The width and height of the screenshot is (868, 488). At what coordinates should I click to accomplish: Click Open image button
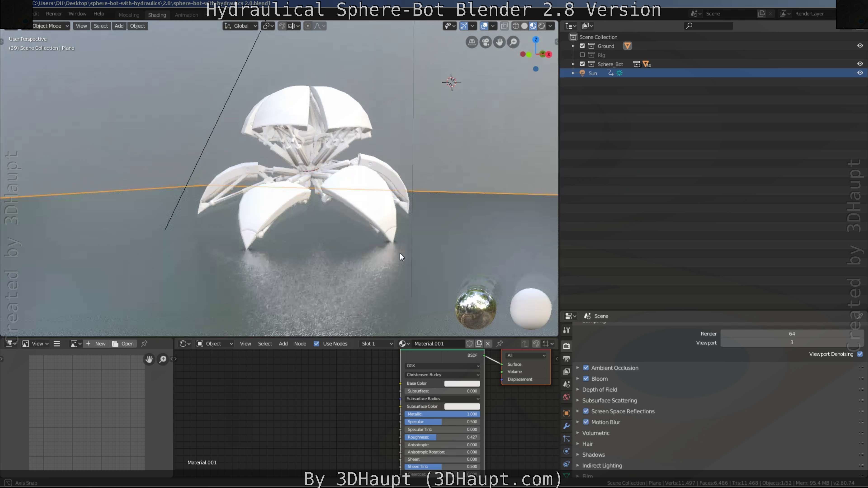[x=123, y=344]
